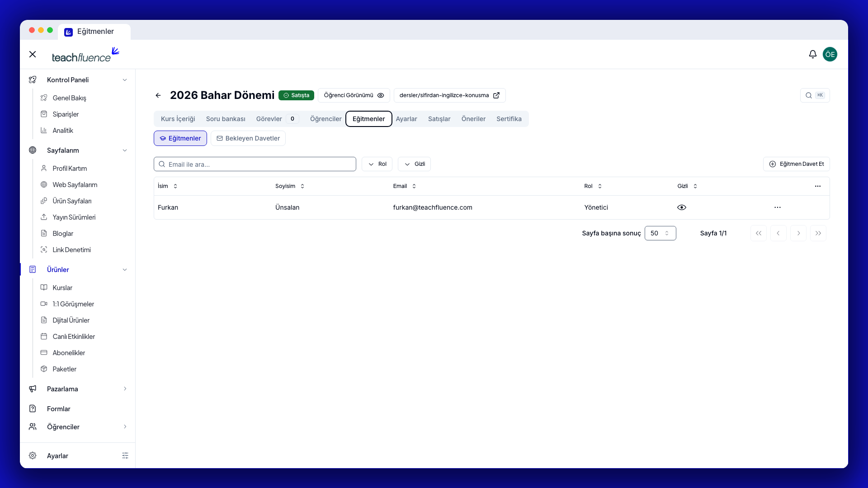The width and height of the screenshot is (868, 488).
Task: Sort table by İsim column
Action: 167,186
